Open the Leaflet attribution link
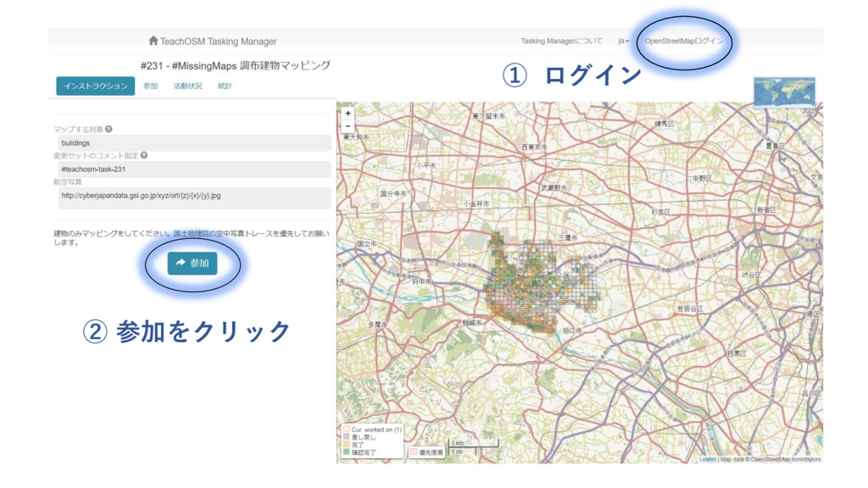This screenshot has width=868, height=488. pyautogui.click(x=707, y=459)
